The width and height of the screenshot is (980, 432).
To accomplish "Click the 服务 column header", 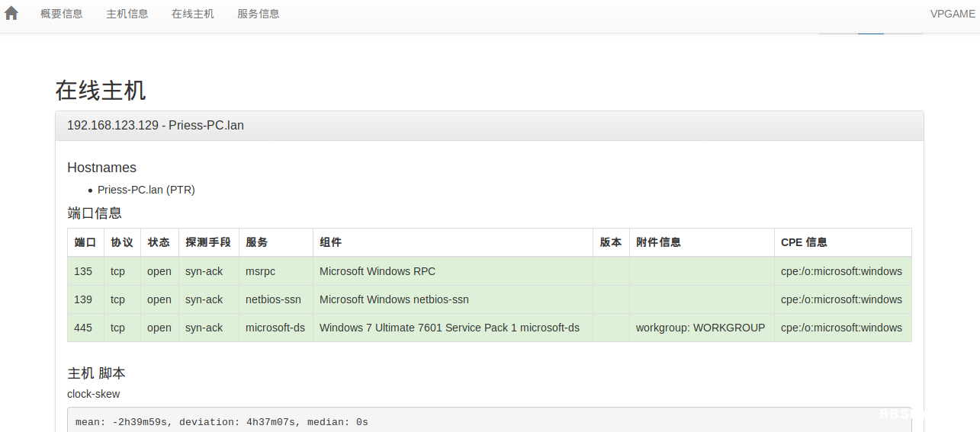I will tap(257, 242).
